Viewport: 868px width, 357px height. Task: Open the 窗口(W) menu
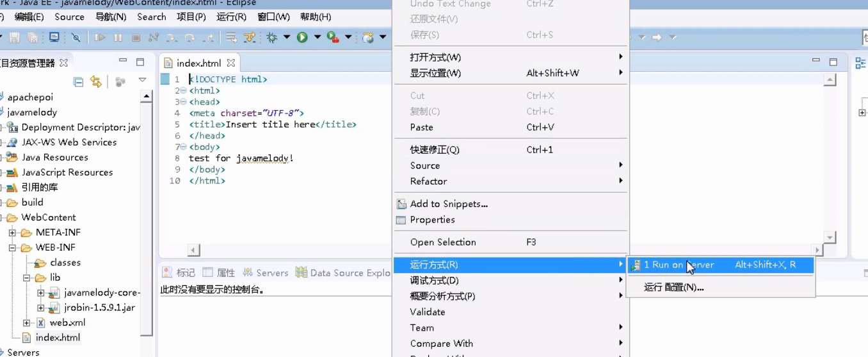point(274,17)
